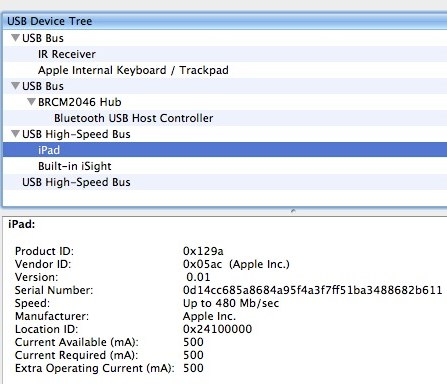Click the Location ID: label
This screenshot has height=384, width=447.
(x=46, y=329)
